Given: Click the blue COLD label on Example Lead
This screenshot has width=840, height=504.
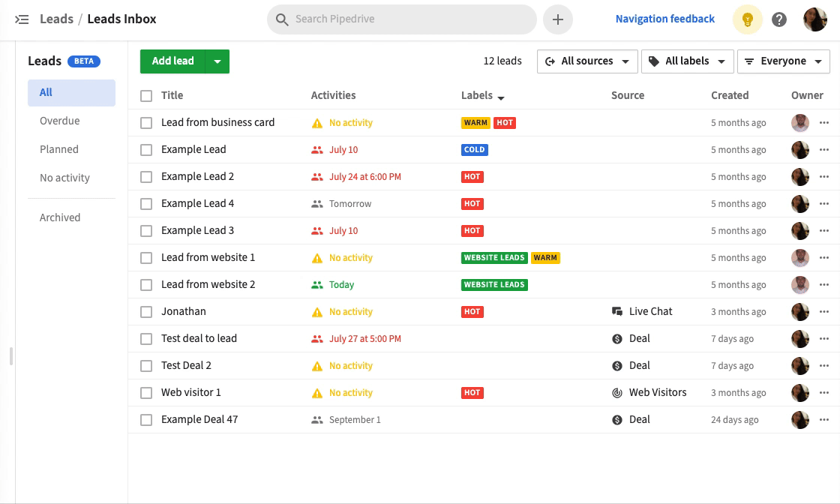Looking at the screenshot, I should 474,149.
